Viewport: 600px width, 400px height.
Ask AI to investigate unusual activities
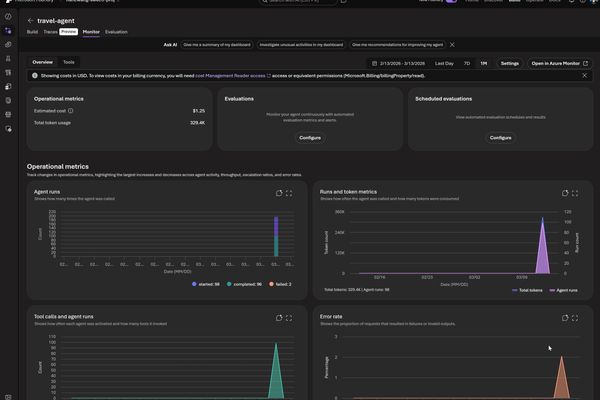click(x=301, y=45)
